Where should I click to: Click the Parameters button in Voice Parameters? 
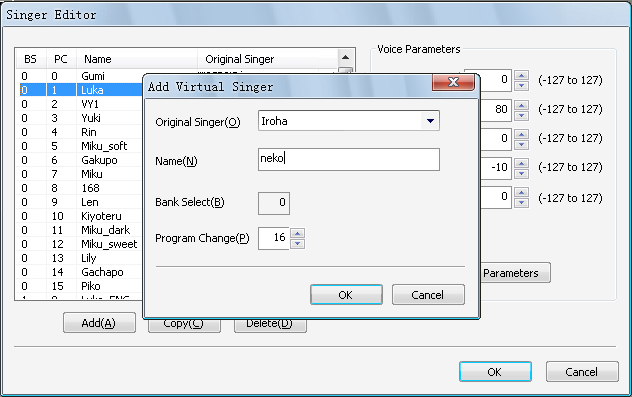pos(515,273)
